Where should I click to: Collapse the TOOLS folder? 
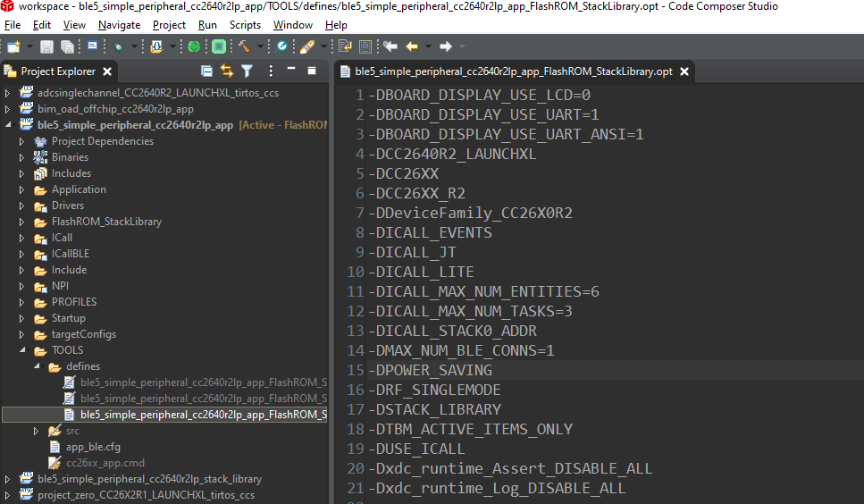click(x=22, y=350)
